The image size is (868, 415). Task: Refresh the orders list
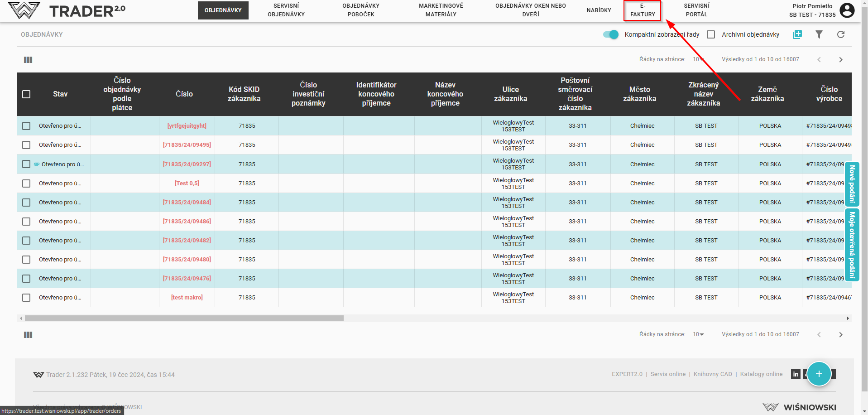(x=840, y=34)
